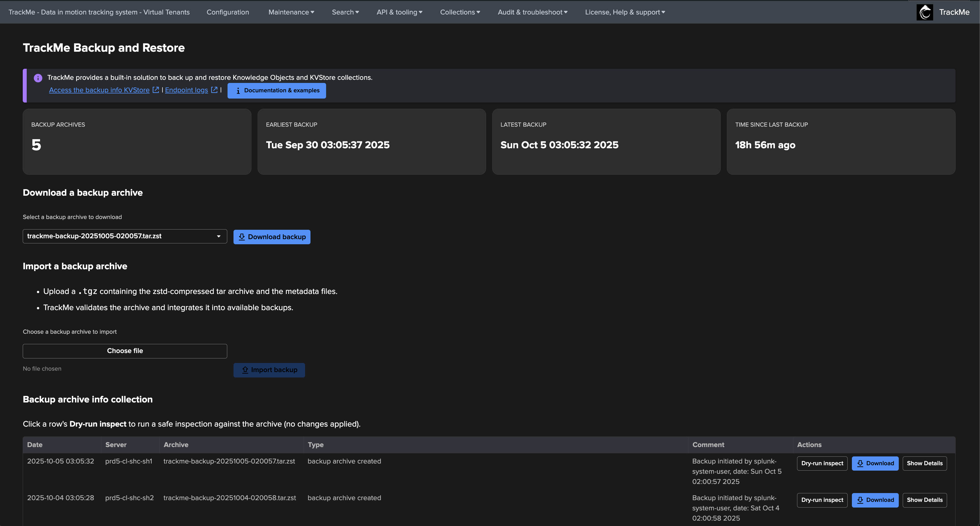Open the Configuration menu item
Viewport: 980px width, 526px height.
tap(228, 12)
